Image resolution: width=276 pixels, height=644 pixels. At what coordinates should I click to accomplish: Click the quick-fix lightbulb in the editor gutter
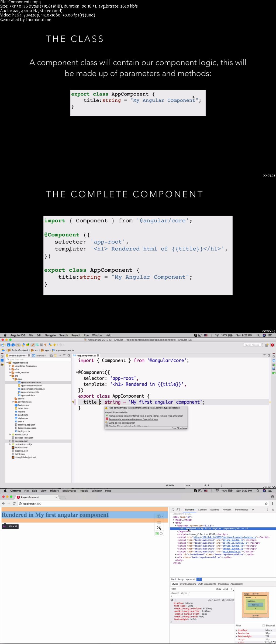click(73, 402)
